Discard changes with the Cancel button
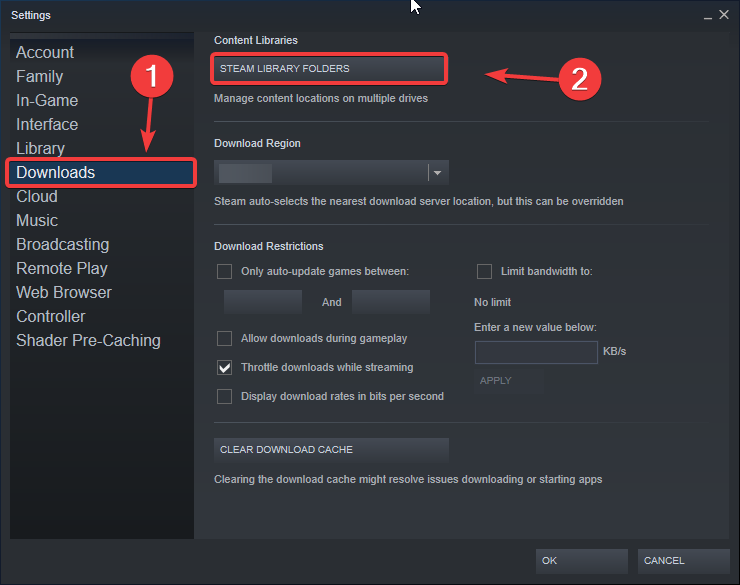 pos(683,560)
